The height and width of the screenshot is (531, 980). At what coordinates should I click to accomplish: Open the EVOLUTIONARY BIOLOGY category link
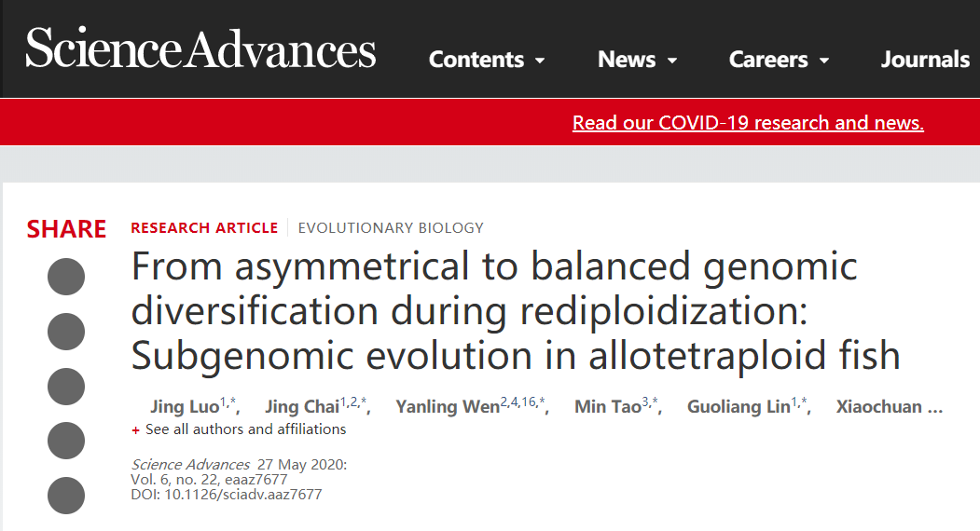click(391, 228)
